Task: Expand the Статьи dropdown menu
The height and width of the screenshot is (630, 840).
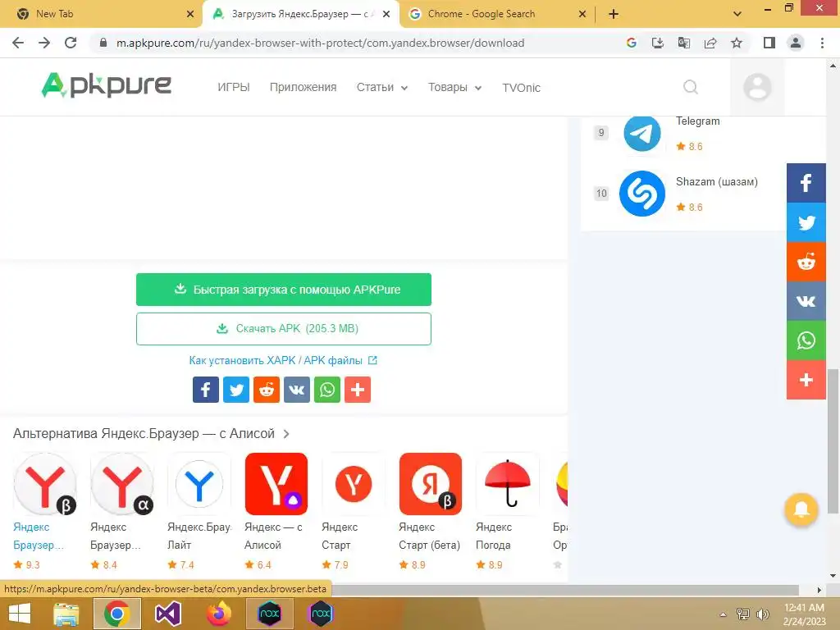Action: 382,87
